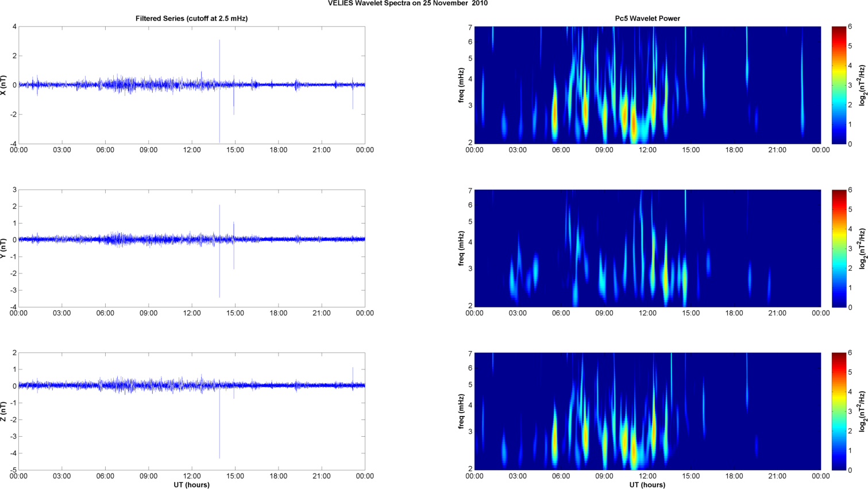Pick the colorbar next to the middle wavelet plot
Image resolution: width=868 pixels, height=489 pixels.
click(x=839, y=248)
